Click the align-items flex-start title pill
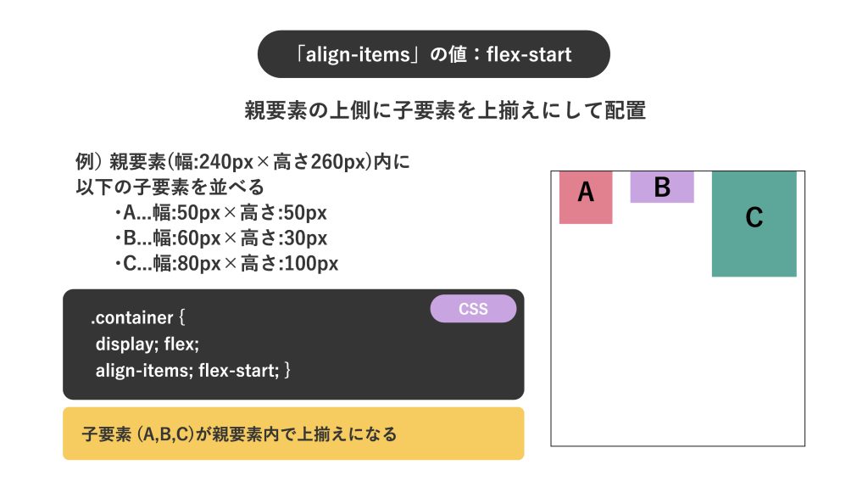Image resolution: width=868 pixels, height=487 pixels. [433, 54]
